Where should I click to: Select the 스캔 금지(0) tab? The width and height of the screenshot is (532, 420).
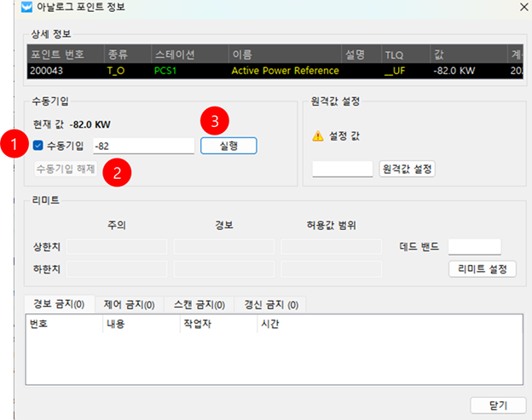click(x=198, y=304)
